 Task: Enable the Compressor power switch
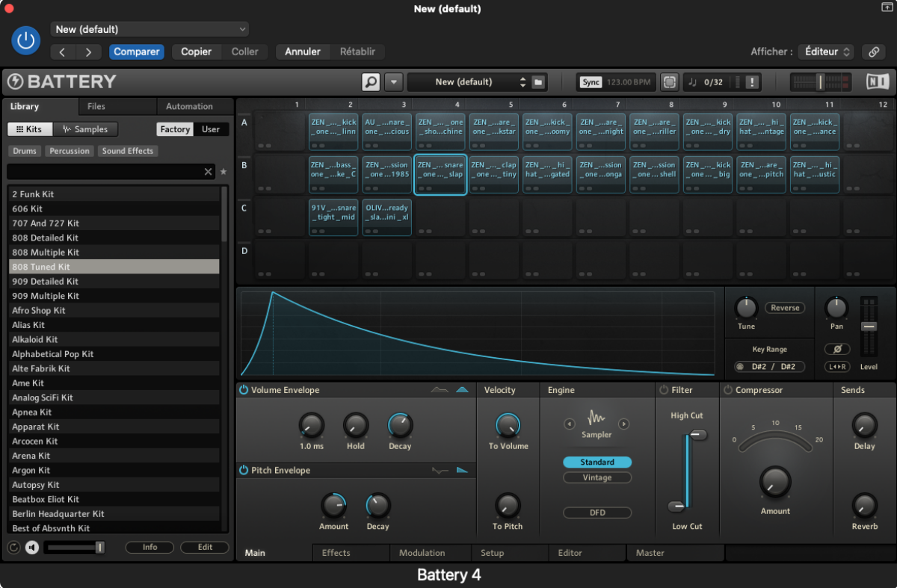tap(727, 390)
